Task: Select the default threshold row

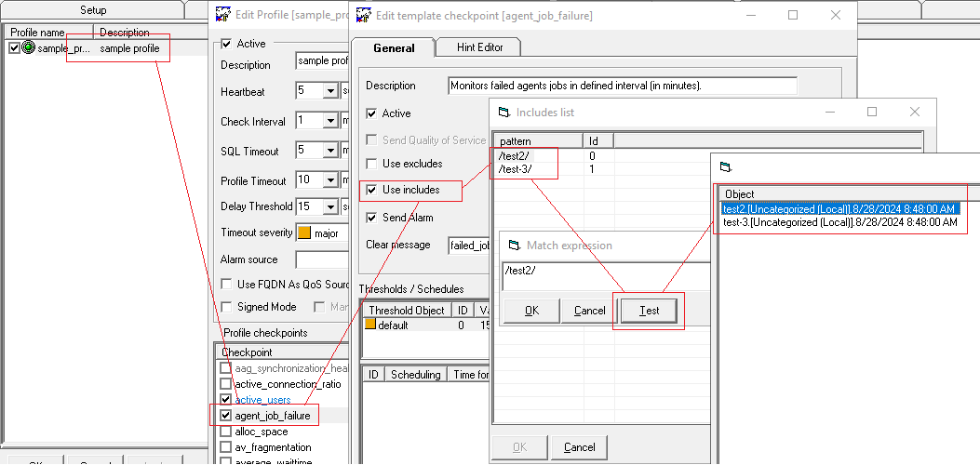Action: [425, 325]
